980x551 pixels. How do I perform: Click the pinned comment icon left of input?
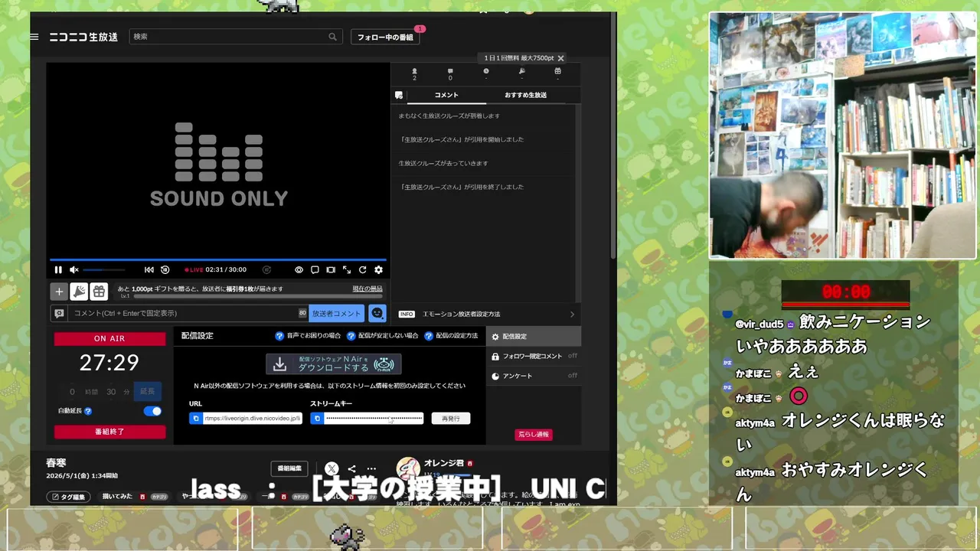[x=58, y=313]
